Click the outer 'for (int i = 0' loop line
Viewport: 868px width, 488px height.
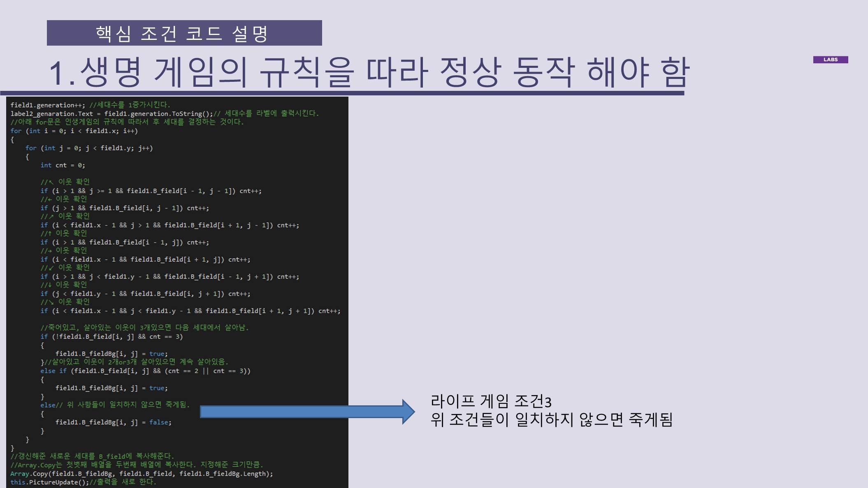74,131
